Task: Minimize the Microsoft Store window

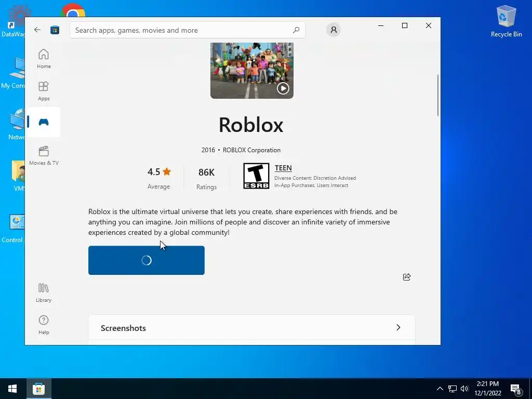Action: pos(381,25)
